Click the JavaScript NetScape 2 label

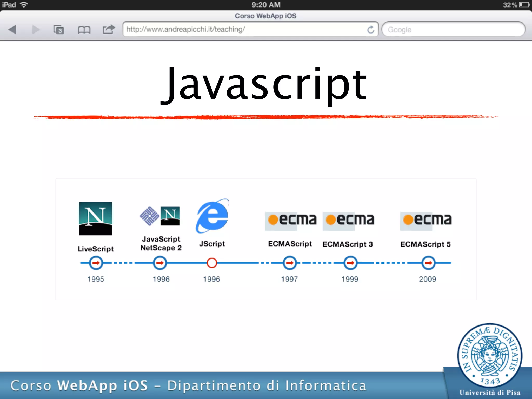[x=161, y=243]
